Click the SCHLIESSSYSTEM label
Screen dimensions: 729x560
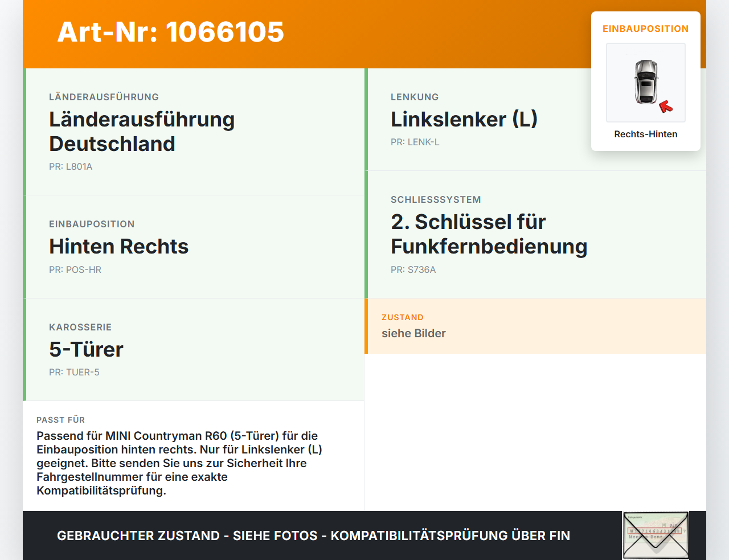(x=436, y=200)
